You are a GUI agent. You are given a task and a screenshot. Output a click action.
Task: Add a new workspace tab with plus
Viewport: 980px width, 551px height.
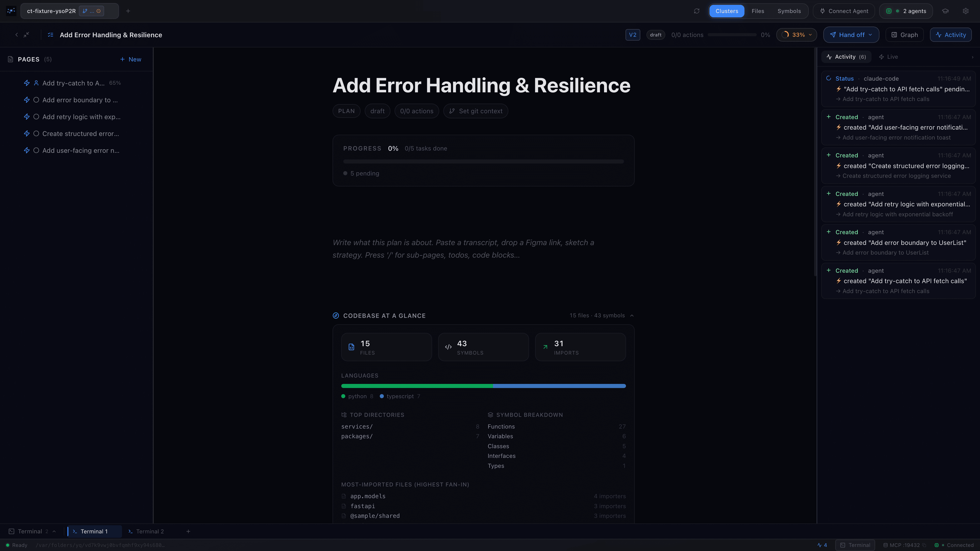click(x=128, y=11)
